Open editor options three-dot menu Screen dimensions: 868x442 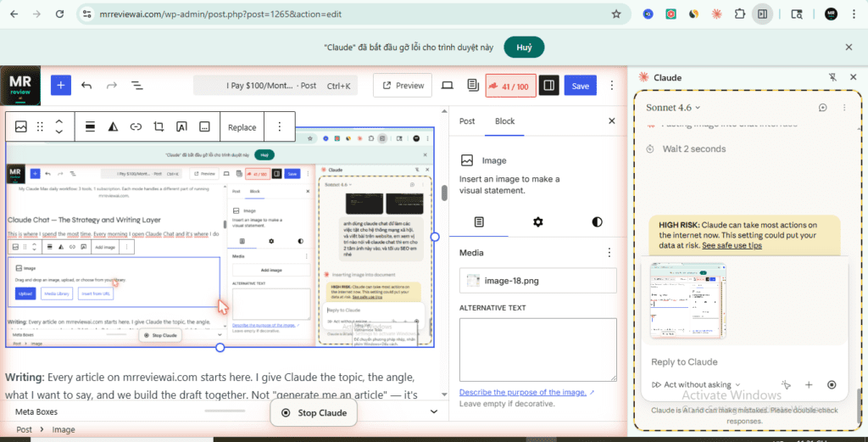(612, 86)
